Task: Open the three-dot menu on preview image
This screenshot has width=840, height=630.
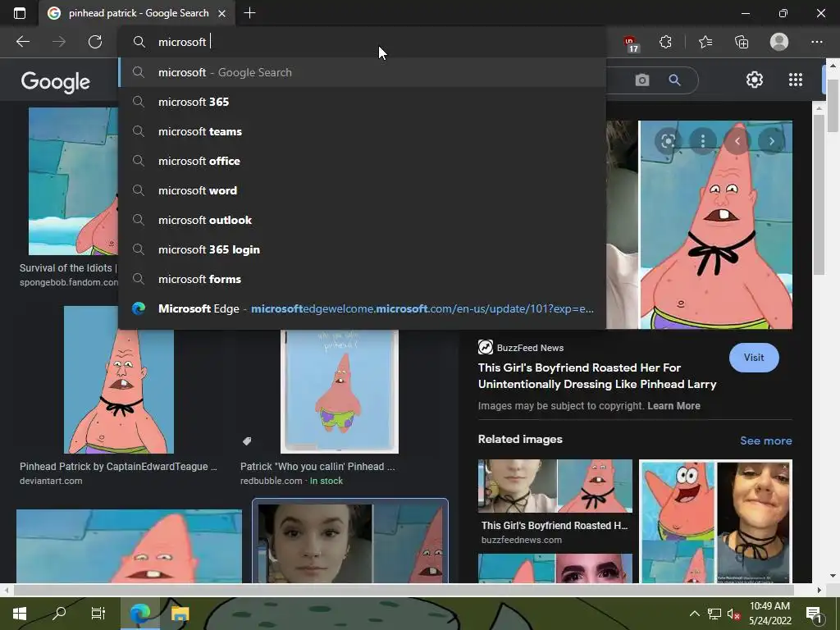Action: 703,141
